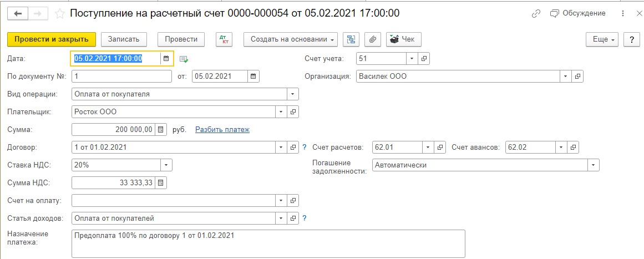Open the contract 1 от 01.02.2021 card
The height and width of the screenshot is (259, 644).
pyautogui.click(x=293, y=147)
